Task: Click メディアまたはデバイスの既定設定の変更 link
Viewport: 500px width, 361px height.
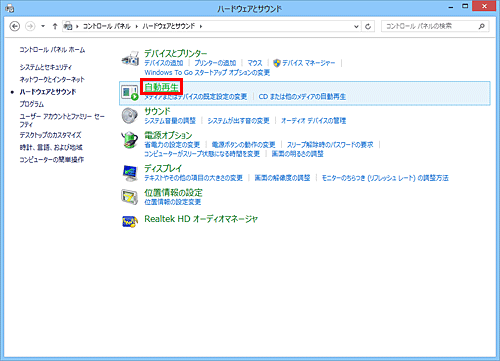Action: coord(196,97)
